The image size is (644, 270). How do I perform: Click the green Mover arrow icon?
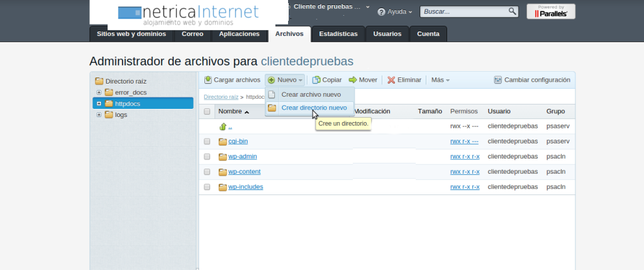point(353,80)
